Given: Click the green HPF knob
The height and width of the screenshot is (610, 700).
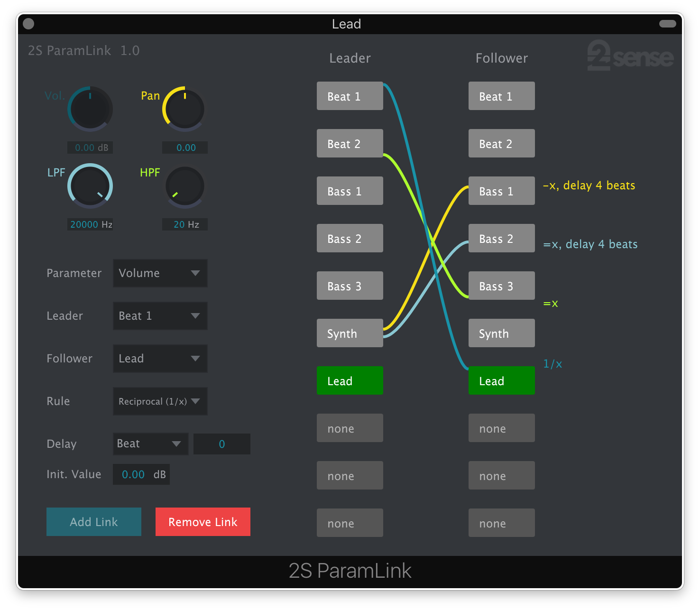Looking at the screenshot, I should [x=185, y=186].
